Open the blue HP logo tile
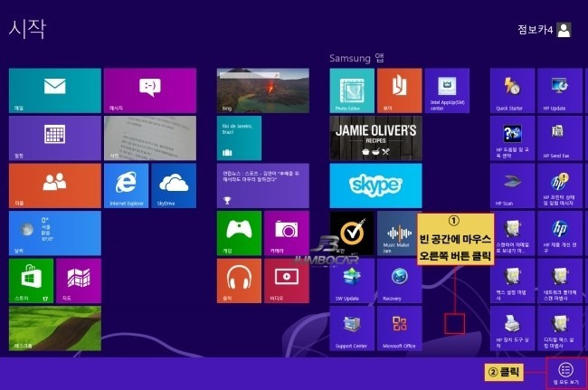 coord(560,233)
